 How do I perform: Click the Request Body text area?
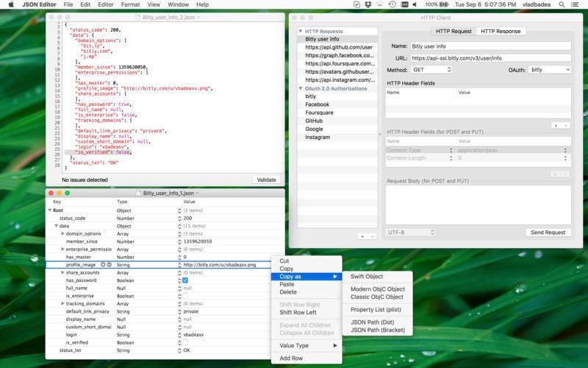pyautogui.click(x=478, y=205)
